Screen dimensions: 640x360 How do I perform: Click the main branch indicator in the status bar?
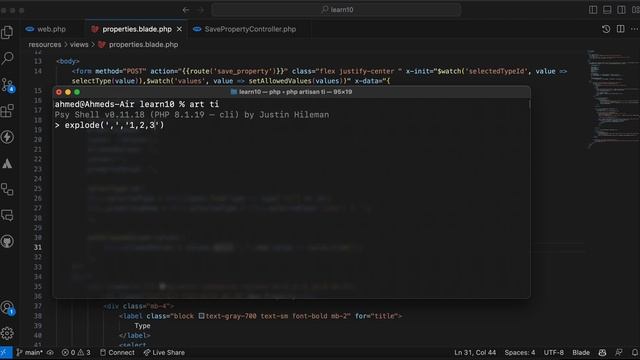30,353
